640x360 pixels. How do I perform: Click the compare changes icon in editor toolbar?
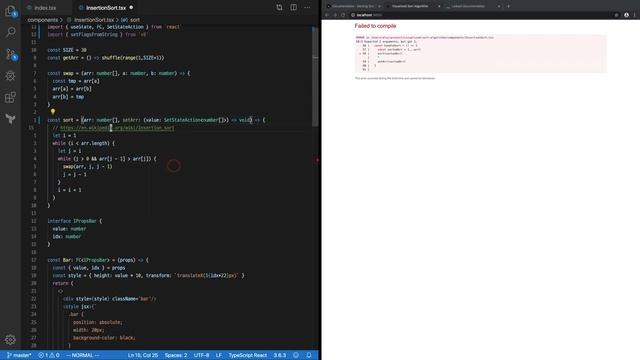[279, 7]
